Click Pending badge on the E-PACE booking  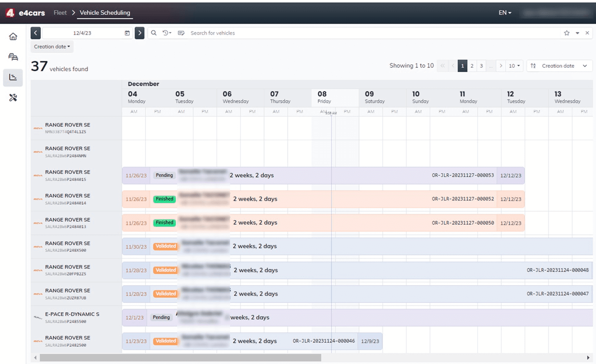click(161, 318)
